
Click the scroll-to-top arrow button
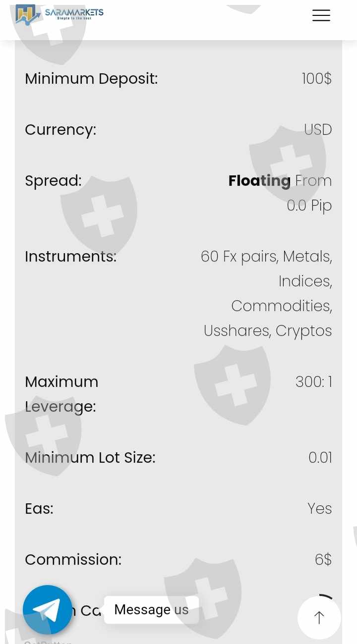(x=319, y=617)
